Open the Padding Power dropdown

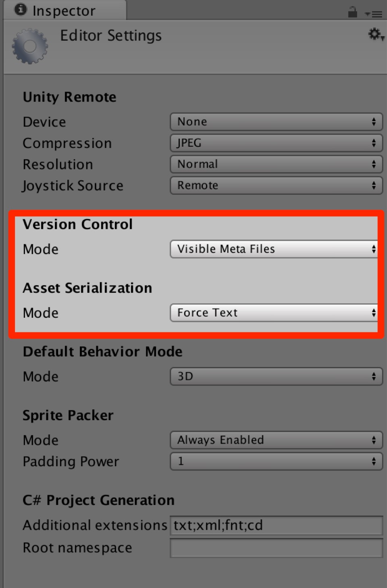[276, 461]
